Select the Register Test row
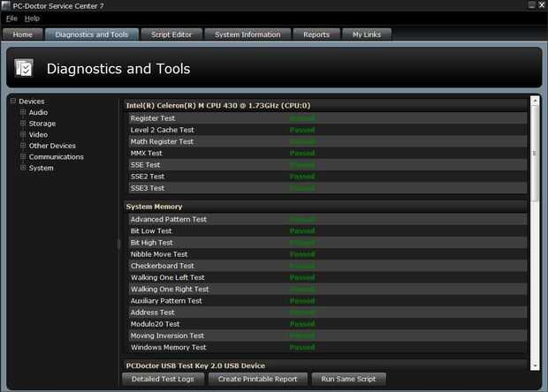The height and width of the screenshot is (392, 548). (327, 118)
